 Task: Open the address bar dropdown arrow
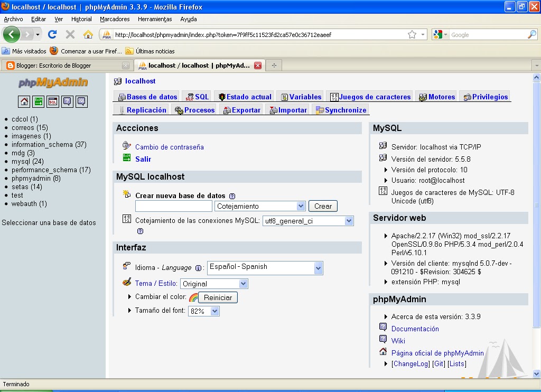(x=423, y=34)
